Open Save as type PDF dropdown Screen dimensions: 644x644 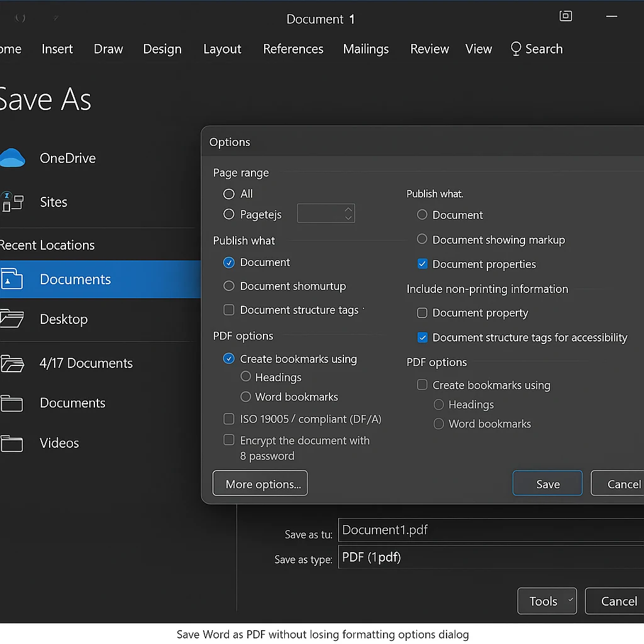[491, 557]
